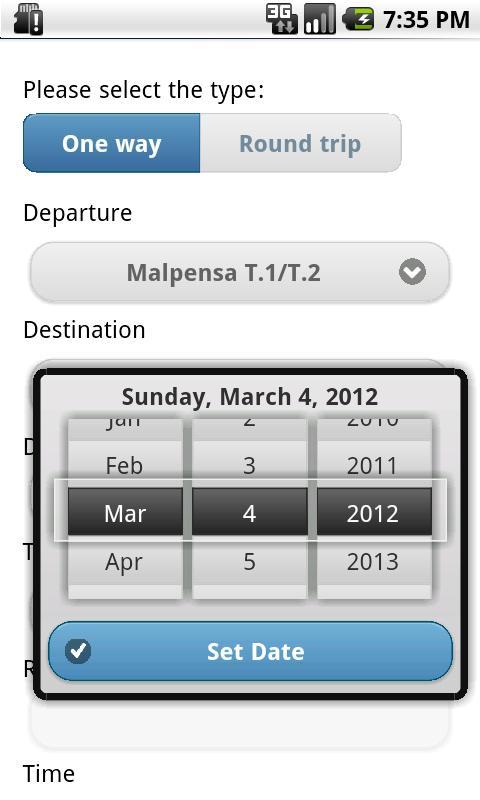Image resolution: width=480 pixels, height=800 pixels.
Task: Click the checkmark icon on Set Date
Action: pyautogui.click(x=79, y=651)
